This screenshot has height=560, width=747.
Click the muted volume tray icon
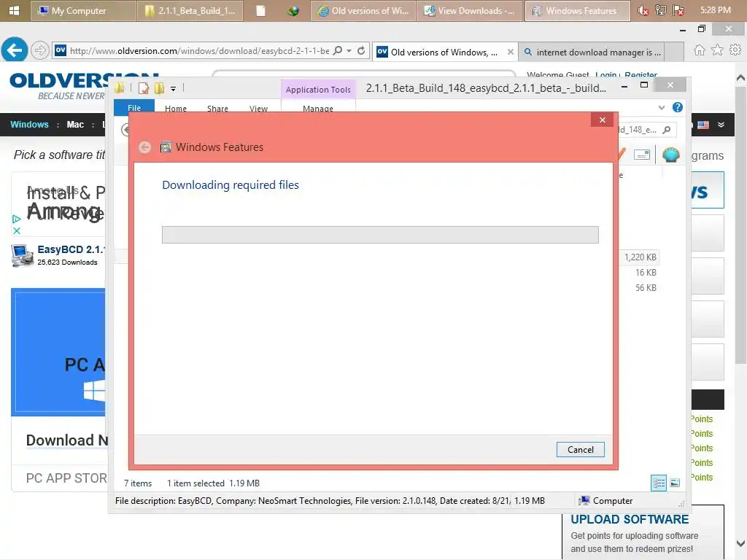[x=643, y=10]
